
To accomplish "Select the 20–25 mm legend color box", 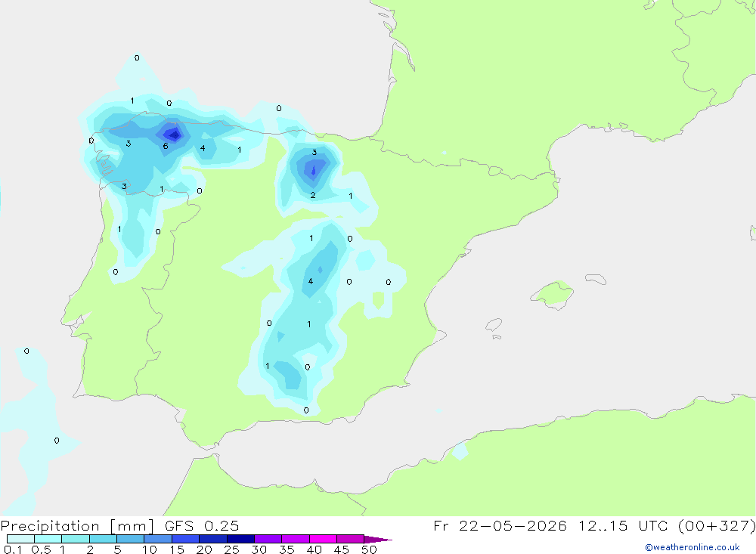I will pos(212,539).
